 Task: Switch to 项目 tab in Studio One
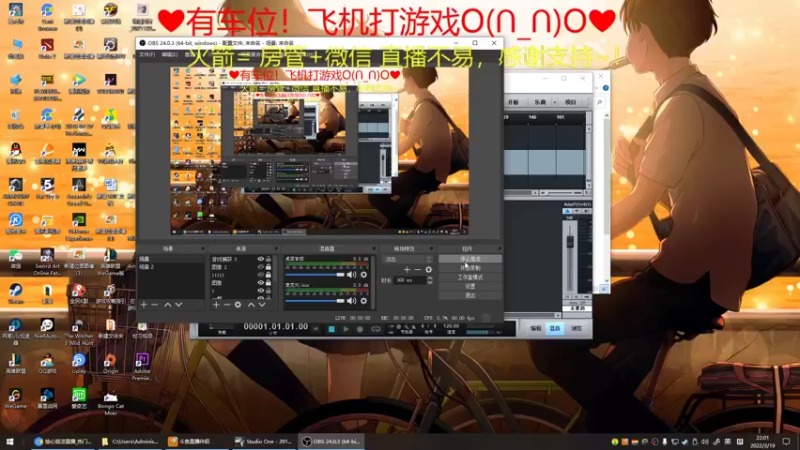click(x=570, y=102)
